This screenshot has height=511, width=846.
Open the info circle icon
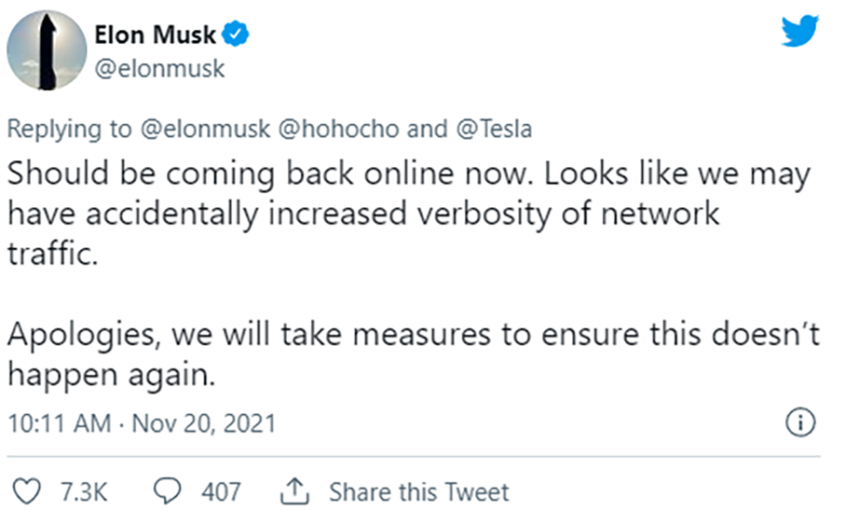coord(799,424)
